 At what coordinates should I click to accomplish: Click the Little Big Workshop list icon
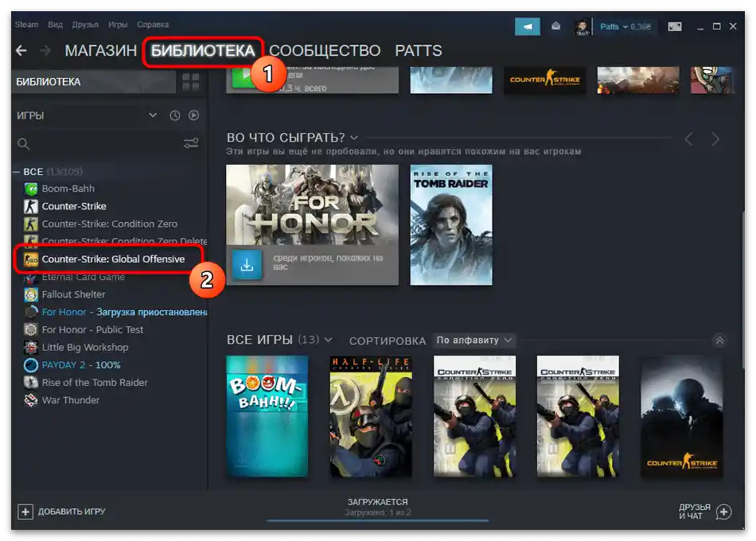pos(31,347)
